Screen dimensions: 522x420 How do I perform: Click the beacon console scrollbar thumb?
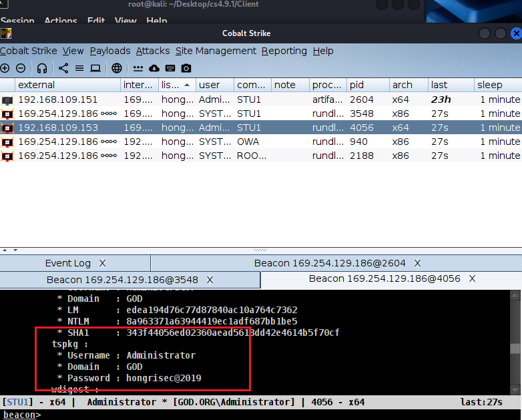coord(515,349)
